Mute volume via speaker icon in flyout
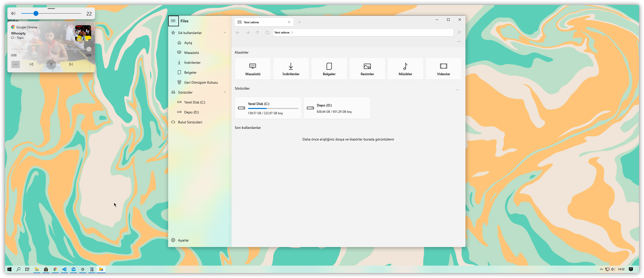This screenshot has width=644, height=278. [13, 13]
